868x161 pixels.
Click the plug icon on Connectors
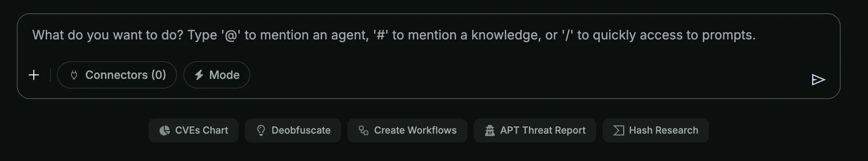(74, 75)
